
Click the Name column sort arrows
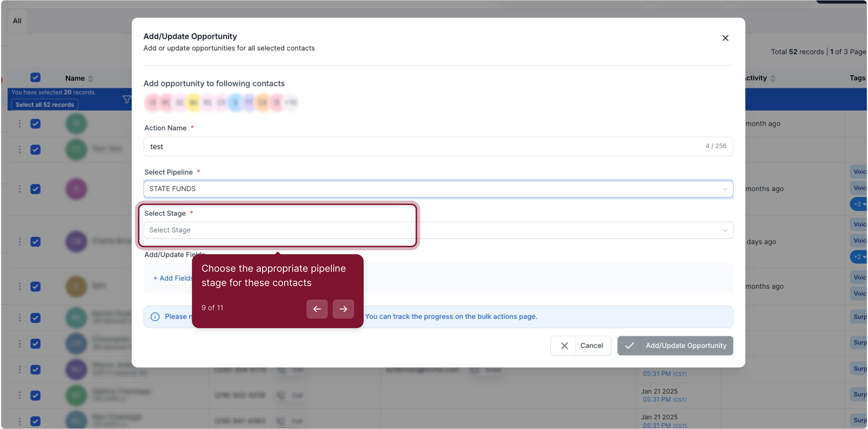point(91,79)
